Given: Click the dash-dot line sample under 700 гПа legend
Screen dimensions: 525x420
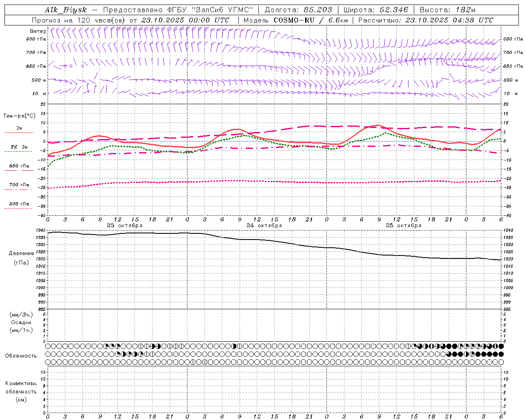Looking at the screenshot, I should [x=18, y=189].
